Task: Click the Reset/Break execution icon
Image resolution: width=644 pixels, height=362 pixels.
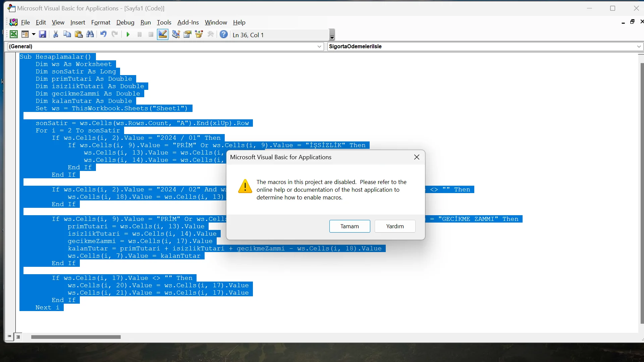Action: pyautogui.click(x=151, y=35)
